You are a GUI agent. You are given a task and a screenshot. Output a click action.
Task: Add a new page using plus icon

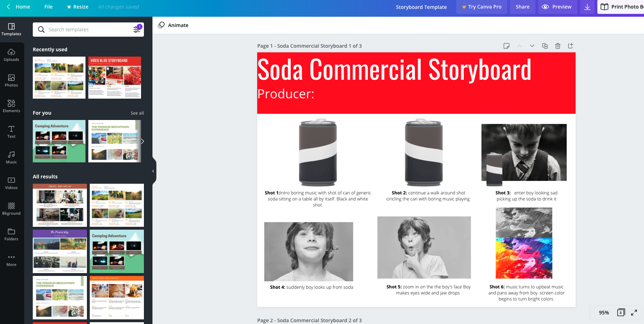pyautogui.click(x=571, y=46)
